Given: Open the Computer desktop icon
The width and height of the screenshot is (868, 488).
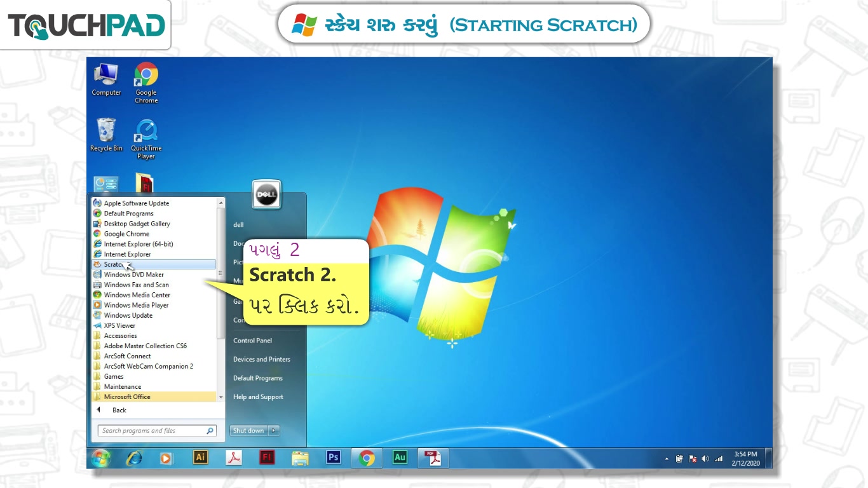Looking at the screenshot, I should coord(106,79).
